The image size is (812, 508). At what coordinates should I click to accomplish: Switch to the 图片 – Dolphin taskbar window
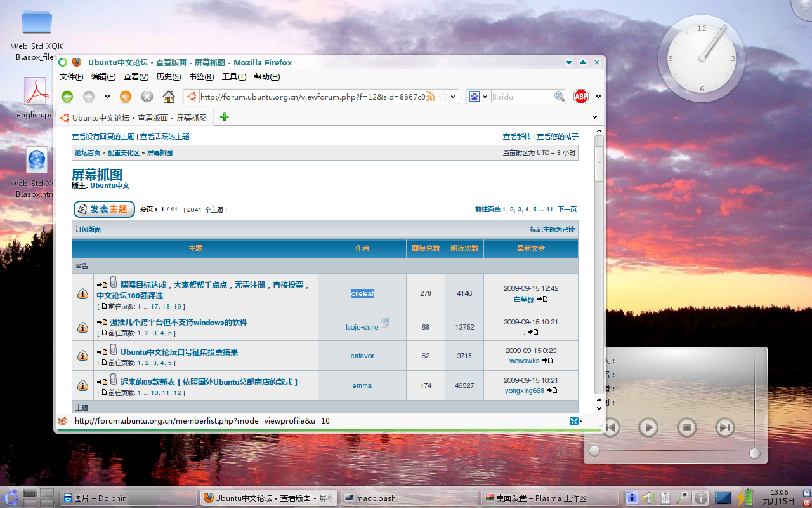coord(128,498)
